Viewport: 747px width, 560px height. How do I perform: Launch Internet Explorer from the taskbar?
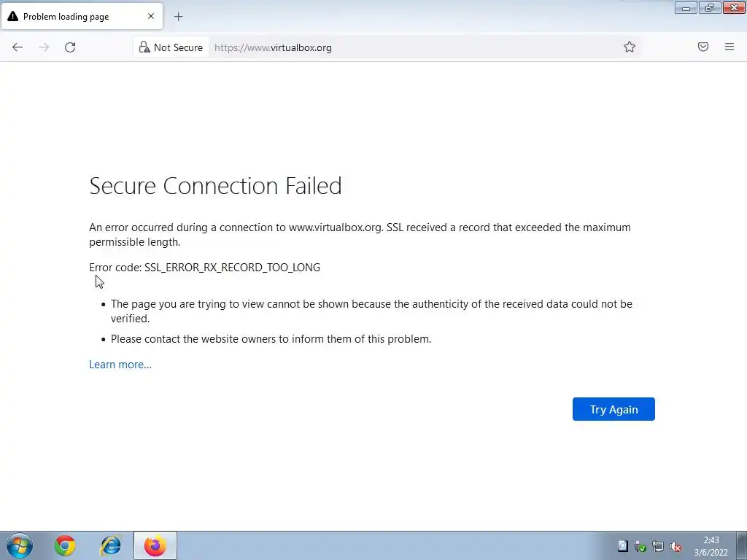pyautogui.click(x=110, y=545)
